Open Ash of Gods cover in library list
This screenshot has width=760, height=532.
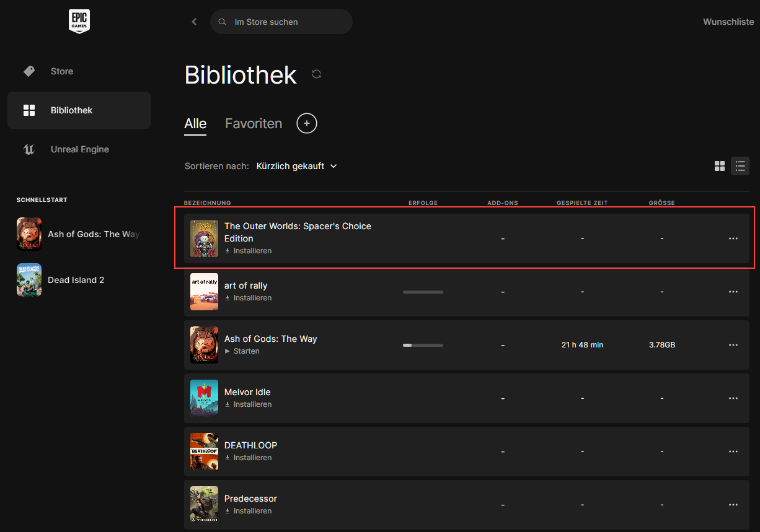[x=204, y=345]
